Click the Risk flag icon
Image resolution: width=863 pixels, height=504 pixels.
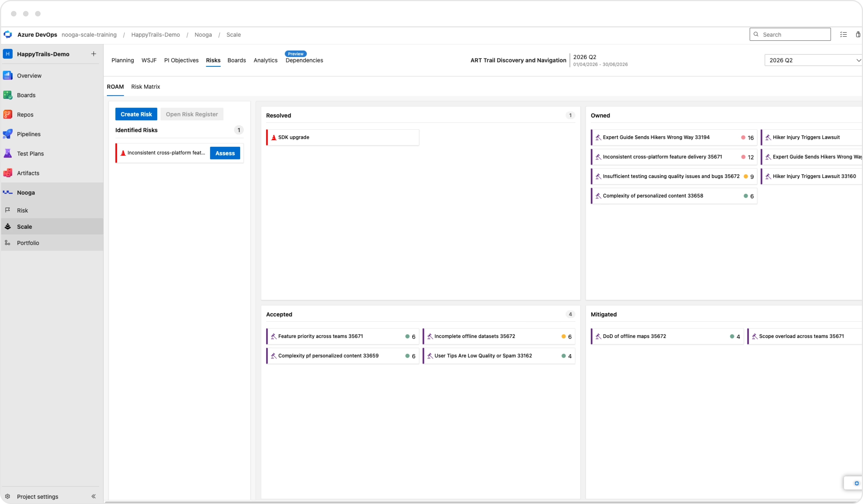[x=7, y=210]
